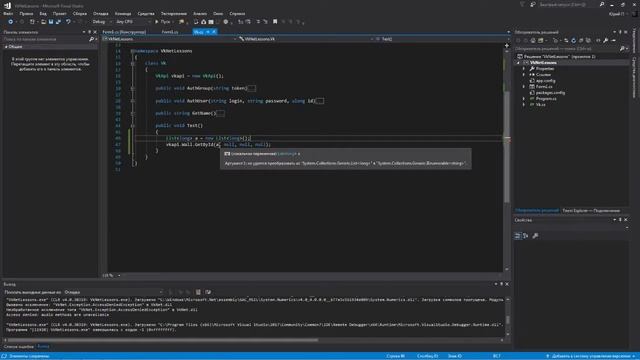Select Vk.cs in Solution Explorer
640x360 pixels.
pos(540,105)
